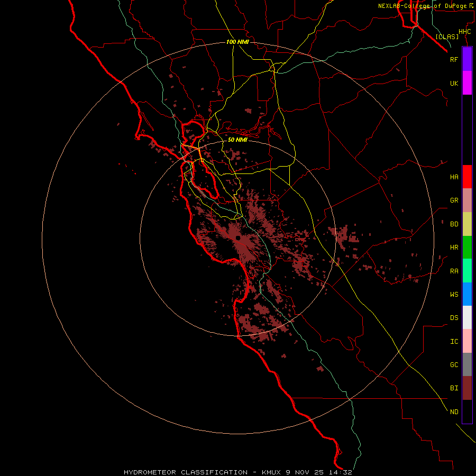Click the DS white legend color block
This screenshot has height=476, width=476.
click(467, 317)
